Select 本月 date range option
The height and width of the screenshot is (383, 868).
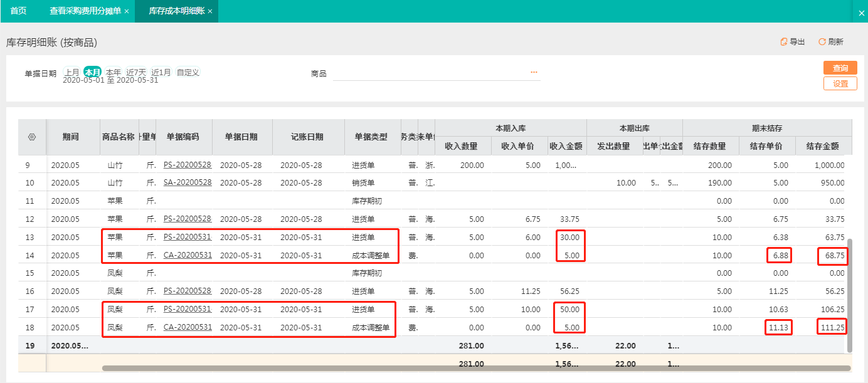pos(93,72)
